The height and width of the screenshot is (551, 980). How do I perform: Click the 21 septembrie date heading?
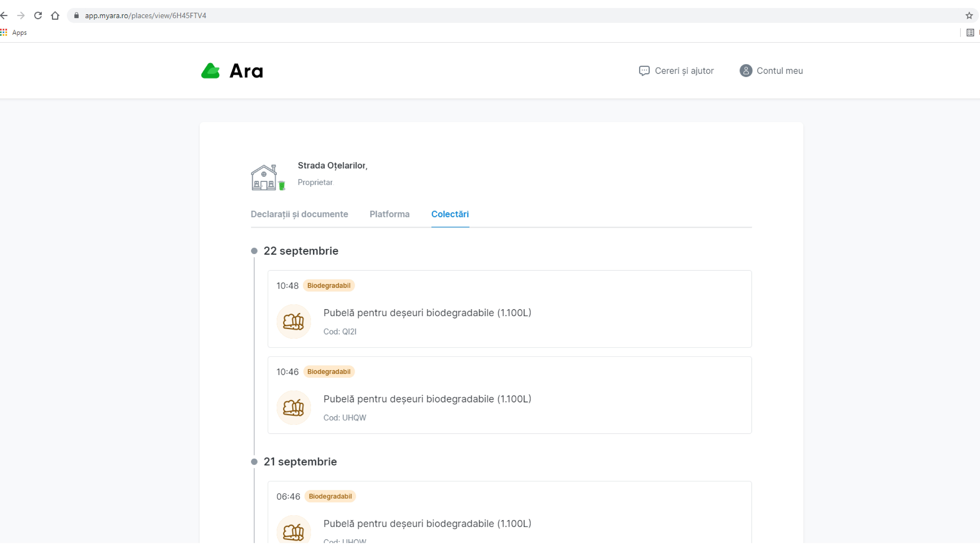[x=300, y=462]
